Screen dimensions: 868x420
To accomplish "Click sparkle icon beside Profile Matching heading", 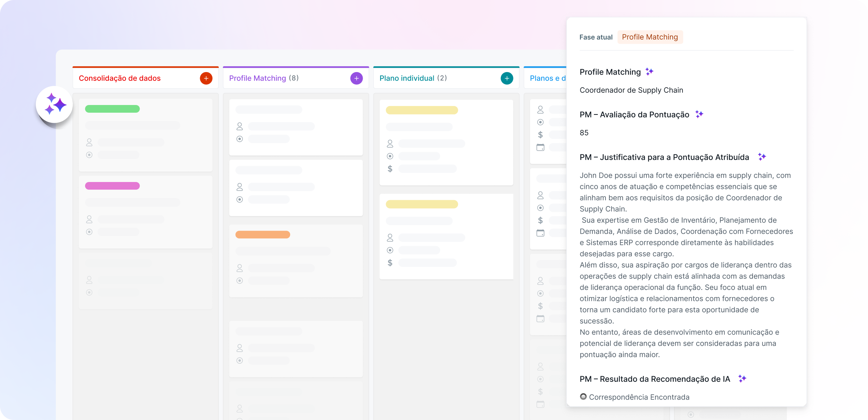I will (x=650, y=72).
